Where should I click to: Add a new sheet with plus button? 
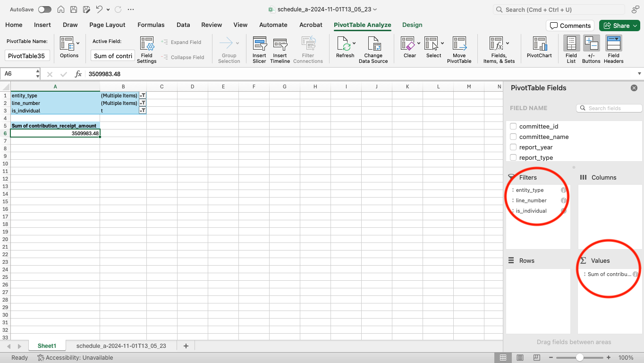click(186, 346)
